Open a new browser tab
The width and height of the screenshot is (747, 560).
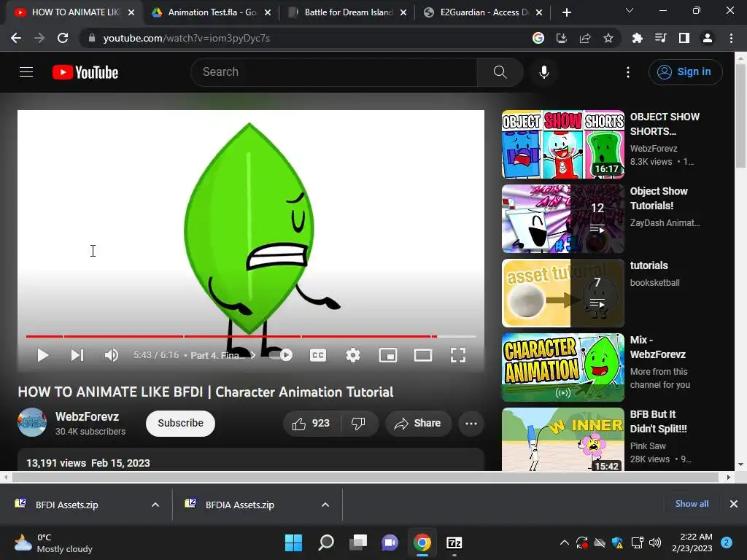(x=566, y=12)
